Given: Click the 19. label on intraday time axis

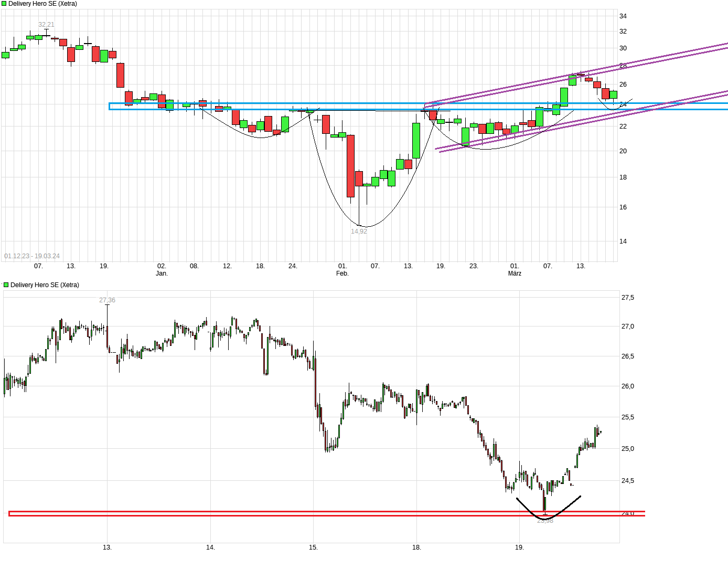Looking at the screenshot, I should [x=520, y=547].
